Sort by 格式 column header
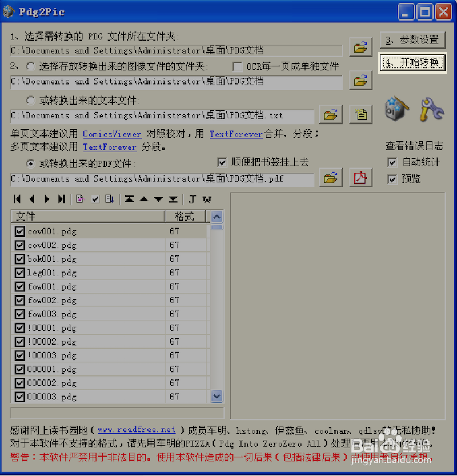 point(185,217)
